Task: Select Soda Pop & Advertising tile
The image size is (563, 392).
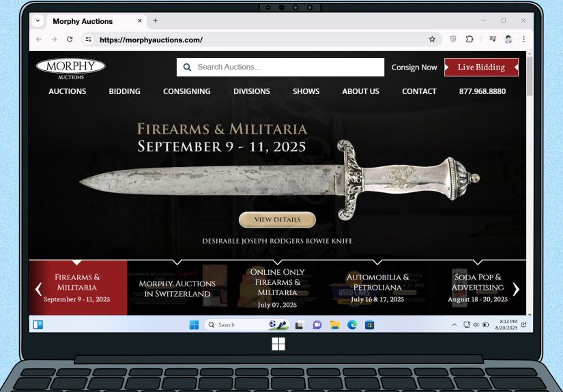Action: (478, 288)
